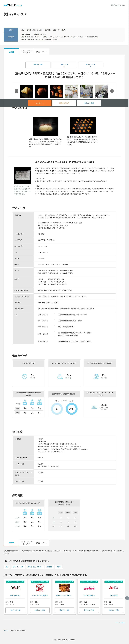
Task: Click the インターンシップ&キャリア badge on AGF card
Action: click(15, 582)
